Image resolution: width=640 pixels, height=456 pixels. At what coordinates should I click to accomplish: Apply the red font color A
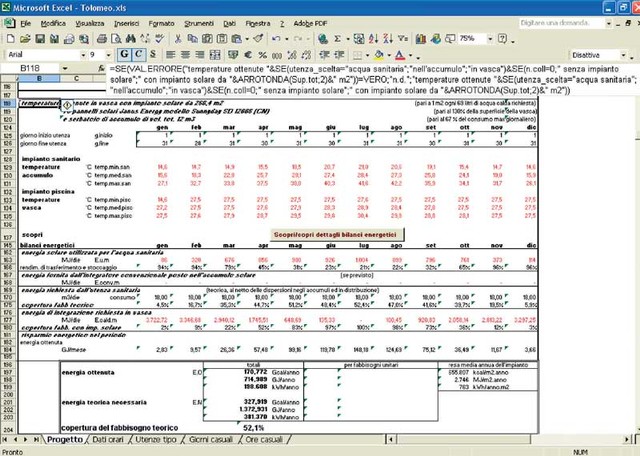tap(400, 55)
